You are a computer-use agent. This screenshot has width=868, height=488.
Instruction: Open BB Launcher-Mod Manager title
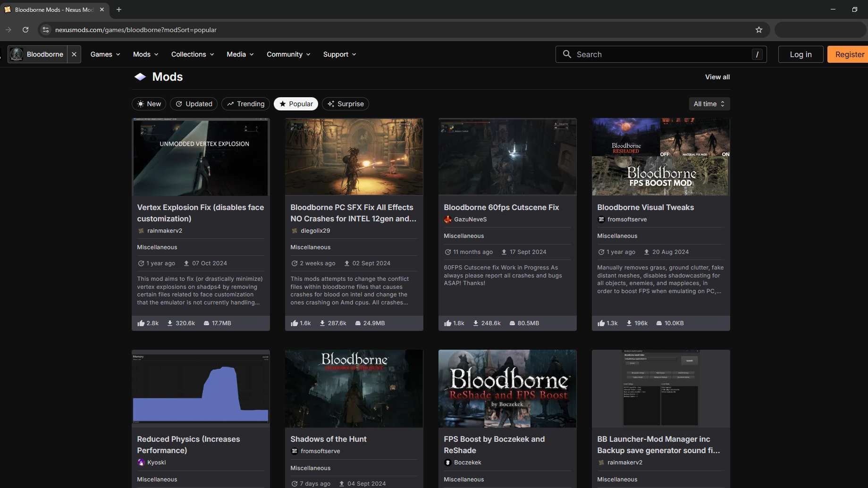(x=658, y=445)
